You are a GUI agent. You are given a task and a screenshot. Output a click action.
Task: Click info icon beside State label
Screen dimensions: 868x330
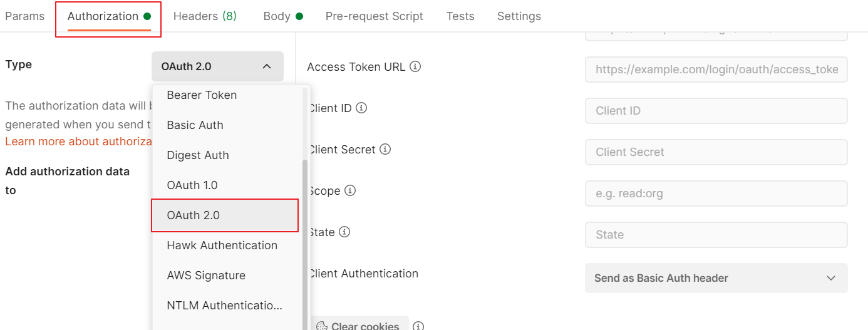pos(344,232)
